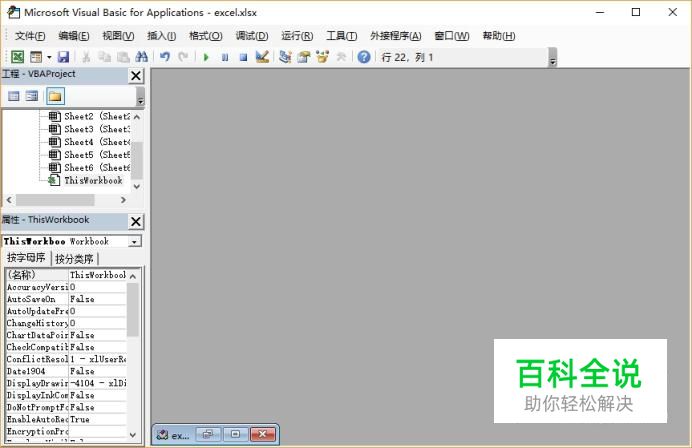The width and height of the screenshot is (692, 448).
Task: Undo the last action
Action: pos(165,57)
